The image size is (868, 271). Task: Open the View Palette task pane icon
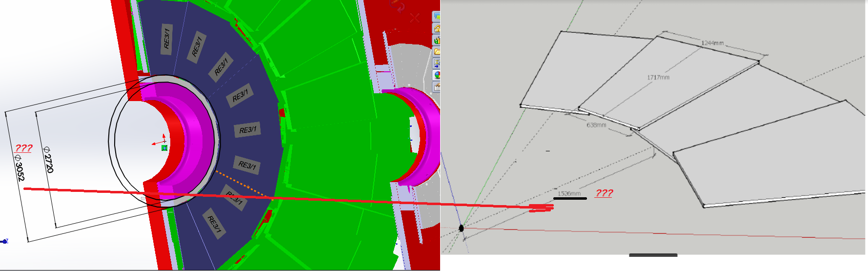tap(437, 63)
